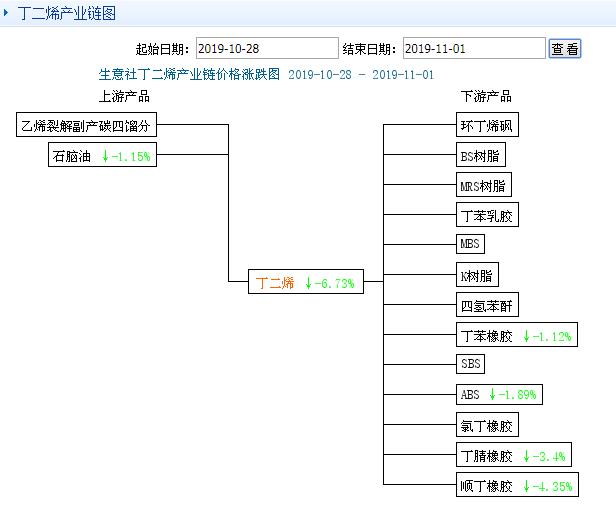Click the -6.73% value beside 丁二烯
This screenshot has height=513, width=616.
(x=334, y=283)
